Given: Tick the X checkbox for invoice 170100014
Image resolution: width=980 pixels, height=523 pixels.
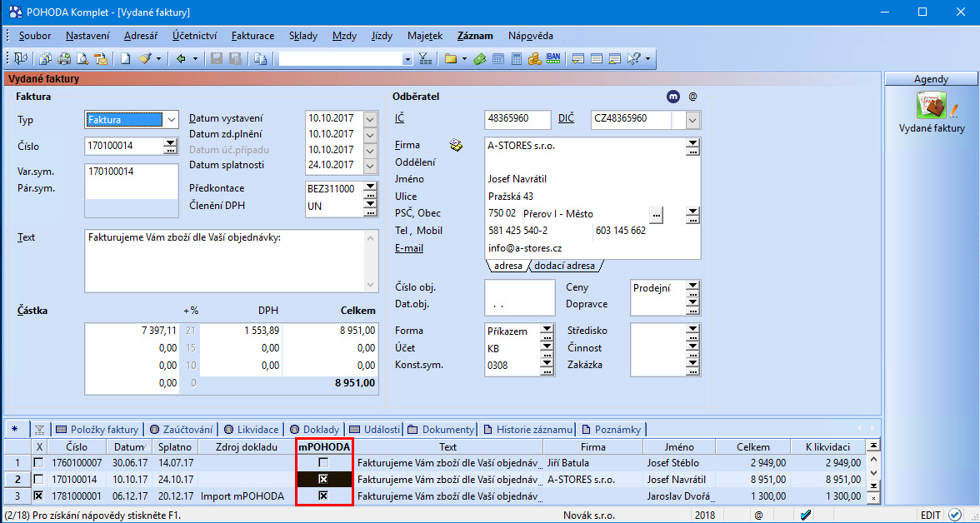Looking at the screenshot, I should (x=38, y=479).
